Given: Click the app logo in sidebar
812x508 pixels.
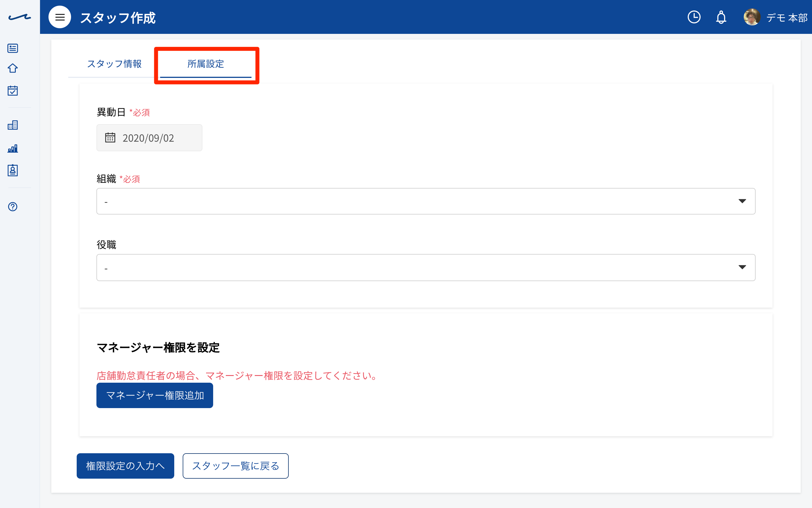Looking at the screenshot, I should pos(19,17).
